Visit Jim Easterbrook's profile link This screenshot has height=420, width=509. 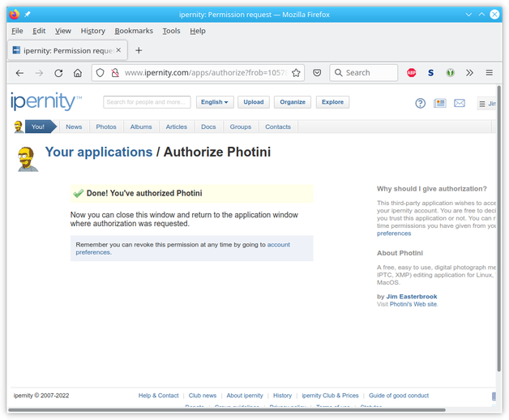tap(411, 296)
